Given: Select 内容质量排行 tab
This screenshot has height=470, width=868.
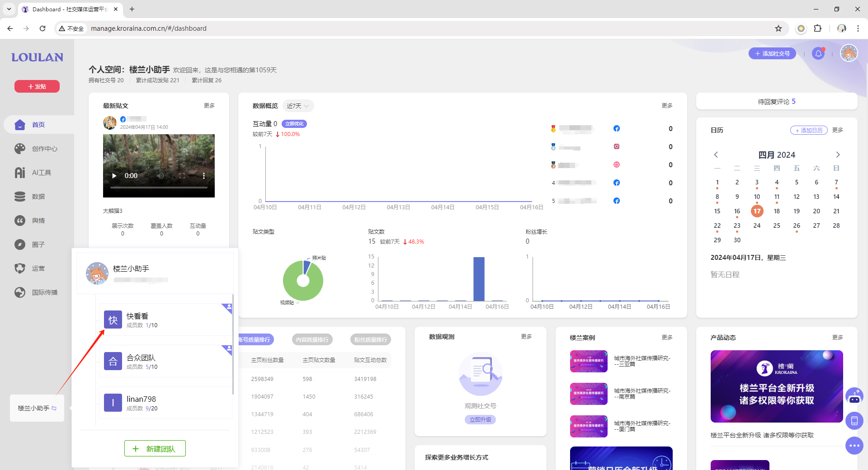Looking at the screenshot, I should coord(312,339).
